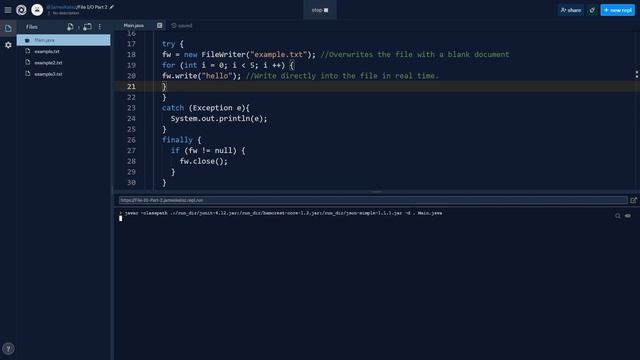
Task: Click the editor-console divider handle
Action: pos(377,191)
